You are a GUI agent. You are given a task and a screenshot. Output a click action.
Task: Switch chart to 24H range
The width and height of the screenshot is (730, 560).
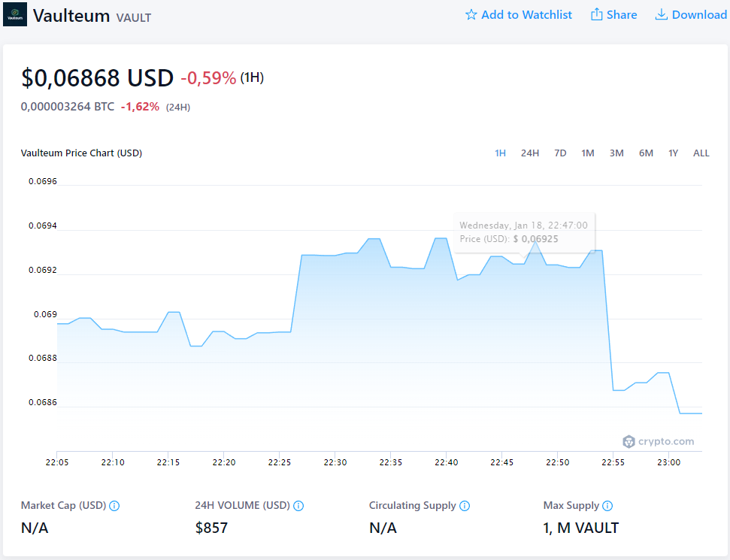coord(530,153)
